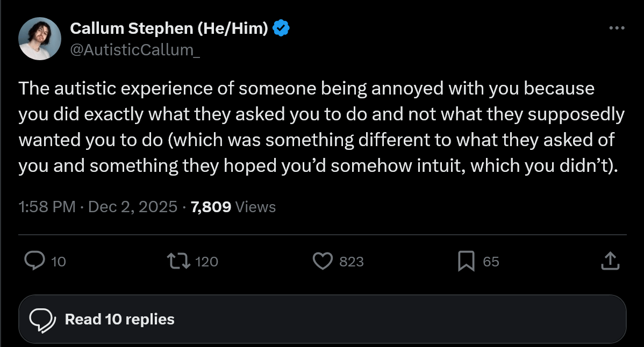Click the tweet body text
The image size is (644, 347).
click(321, 127)
